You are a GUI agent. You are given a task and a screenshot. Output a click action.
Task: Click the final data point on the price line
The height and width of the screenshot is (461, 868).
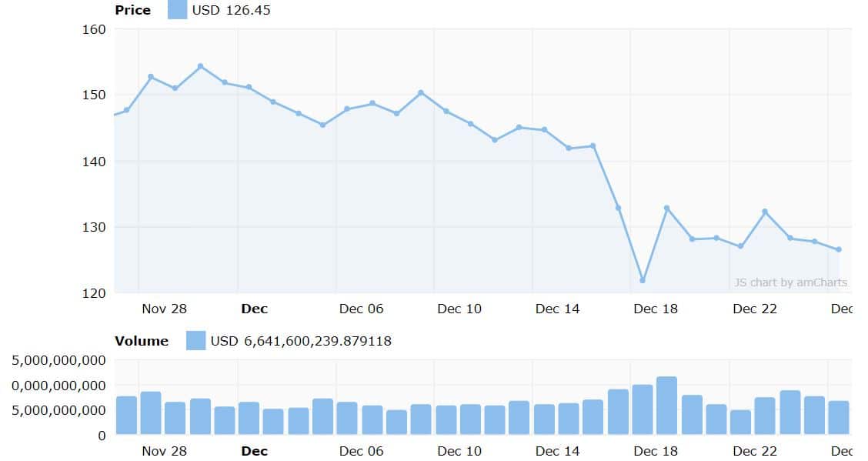[x=839, y=249]
